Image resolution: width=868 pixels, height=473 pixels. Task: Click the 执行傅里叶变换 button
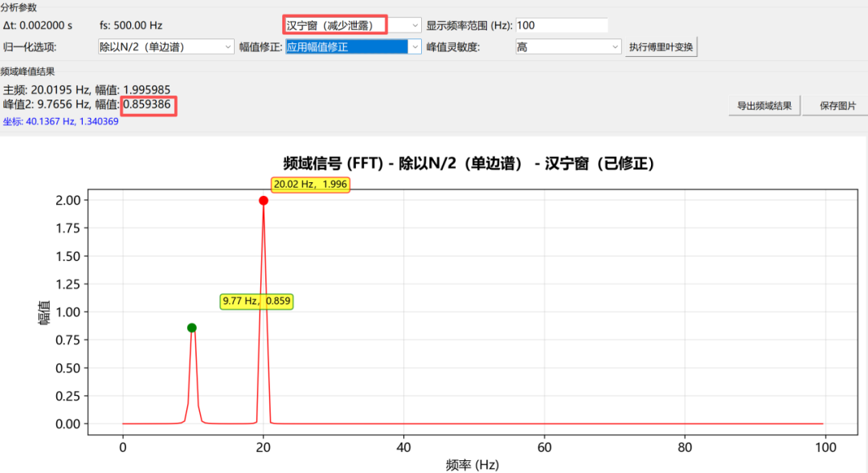coord(661,47)
